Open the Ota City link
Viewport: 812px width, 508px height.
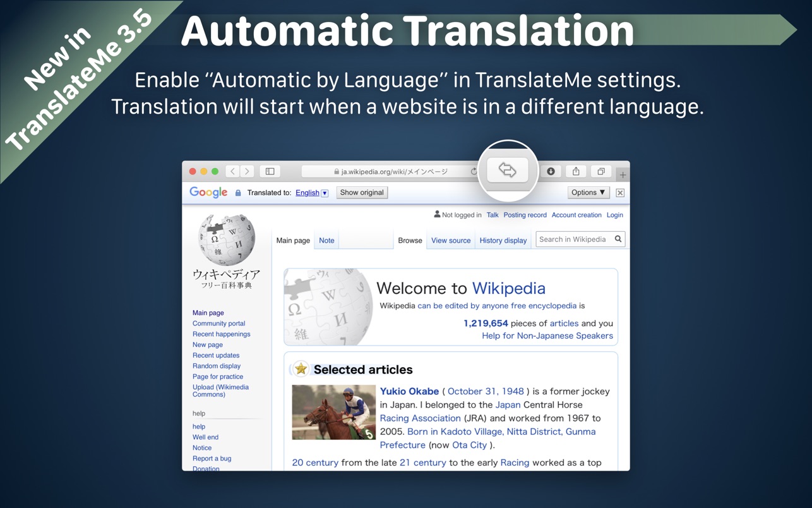pyautogui.click(x=469, y=445)
